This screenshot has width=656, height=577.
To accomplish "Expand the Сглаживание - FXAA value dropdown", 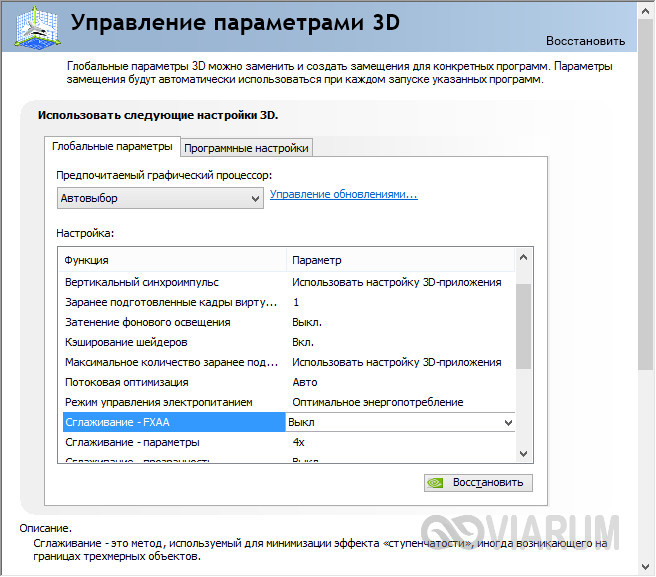I will [507, 423].
